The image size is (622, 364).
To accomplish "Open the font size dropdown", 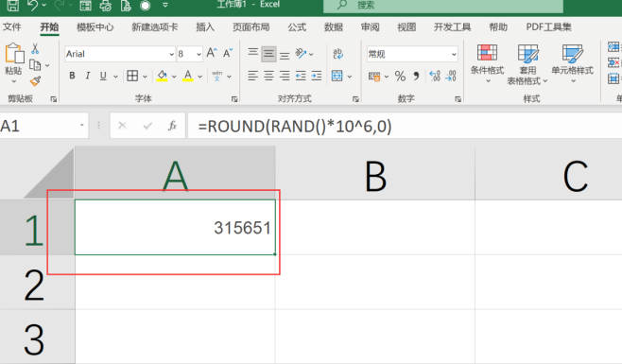I will [199, 54].
